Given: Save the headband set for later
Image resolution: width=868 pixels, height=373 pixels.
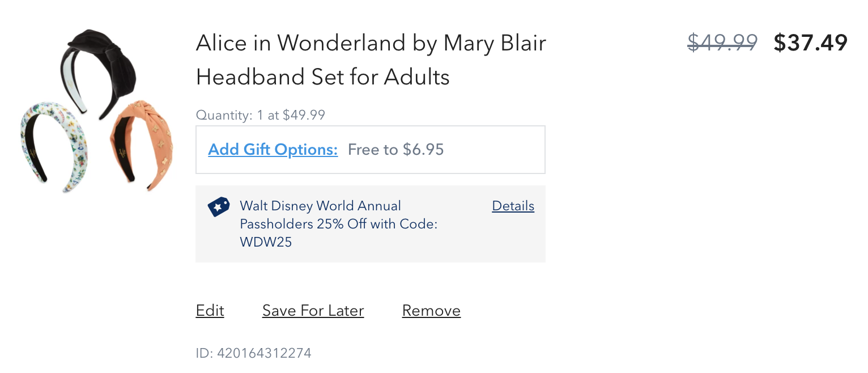Looking at the screenshot, I should pyautogui.click(x=313, y=311).
